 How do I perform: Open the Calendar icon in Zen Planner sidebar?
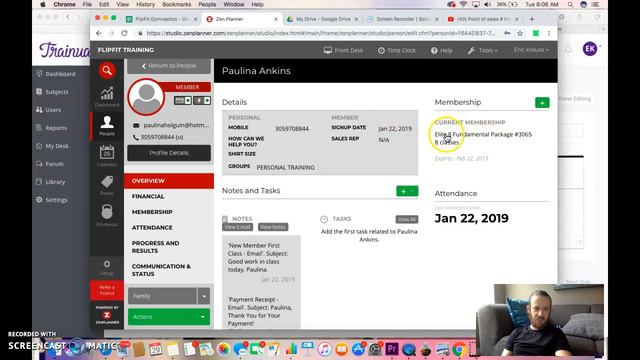coord(107,156)
